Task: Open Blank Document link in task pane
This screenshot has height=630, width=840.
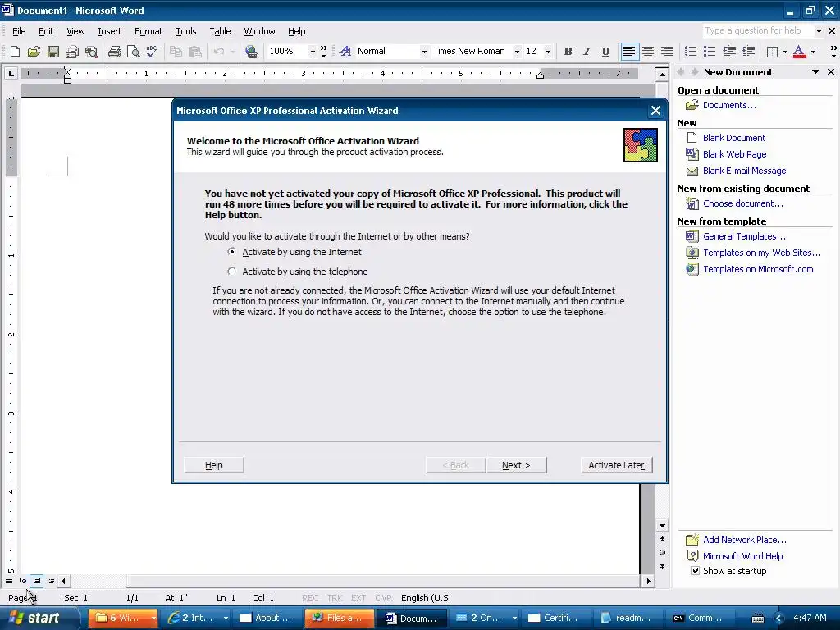Action: pos(734,138)
